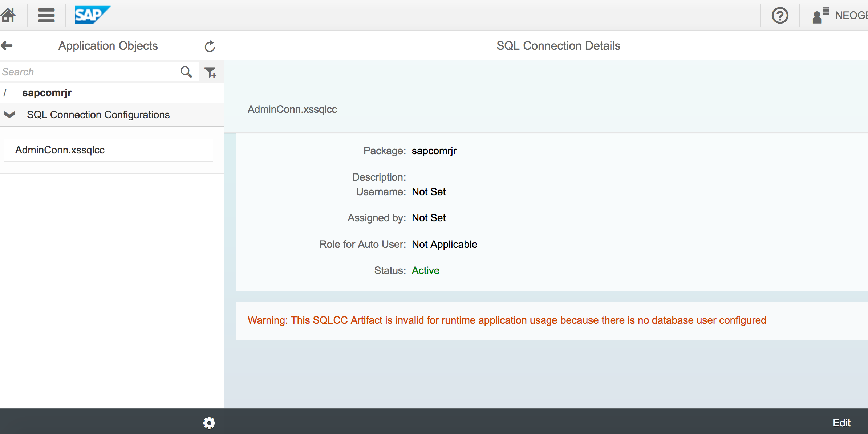The width and height of the screenshot is (868, 434).
Task: Refresh the Application Objects list
Action: [210, 46]
